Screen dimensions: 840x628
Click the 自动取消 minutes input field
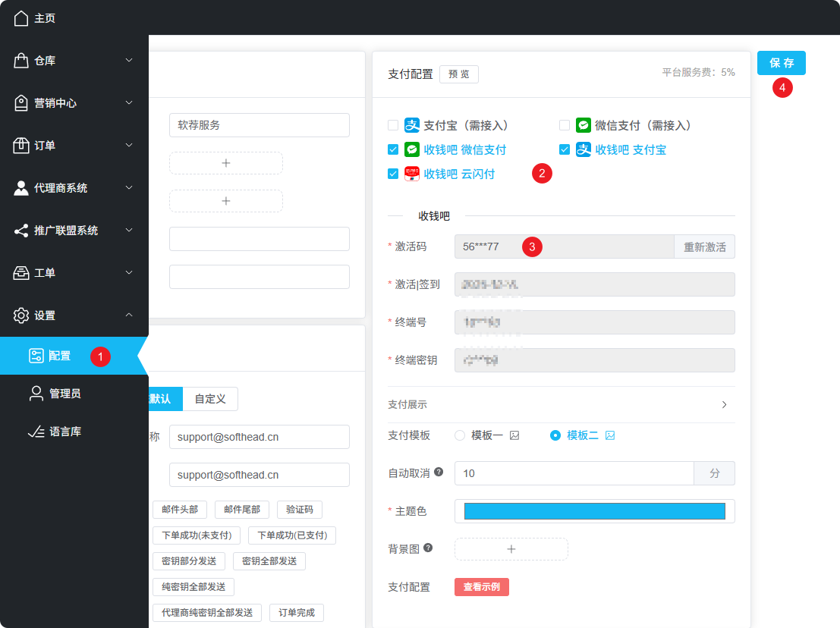click(574, 473)
